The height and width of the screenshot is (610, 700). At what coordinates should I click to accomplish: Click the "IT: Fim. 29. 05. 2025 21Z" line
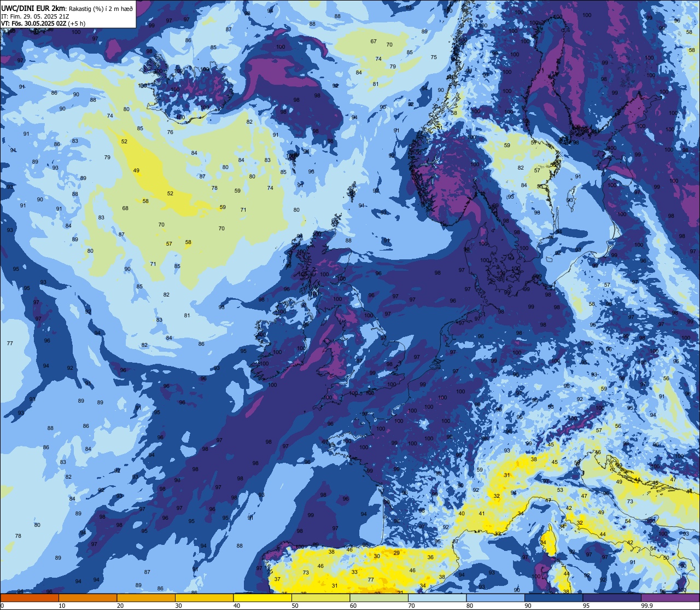pyautogui.click(x=35, y=16)
